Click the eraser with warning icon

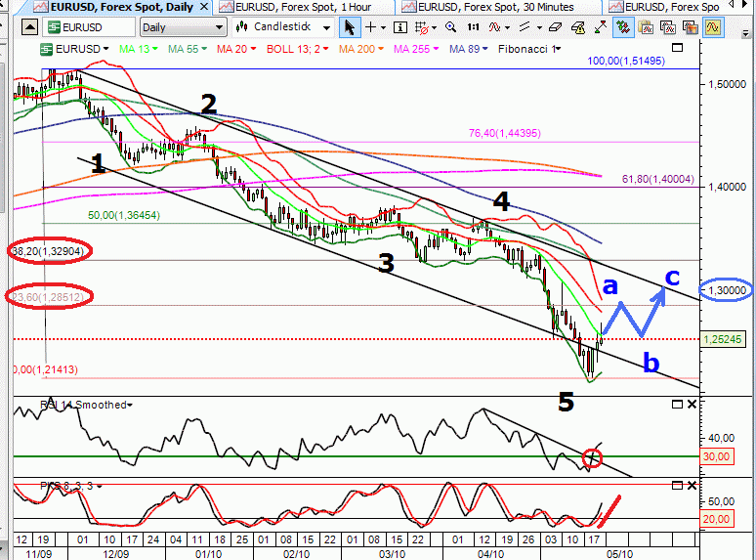578,27
